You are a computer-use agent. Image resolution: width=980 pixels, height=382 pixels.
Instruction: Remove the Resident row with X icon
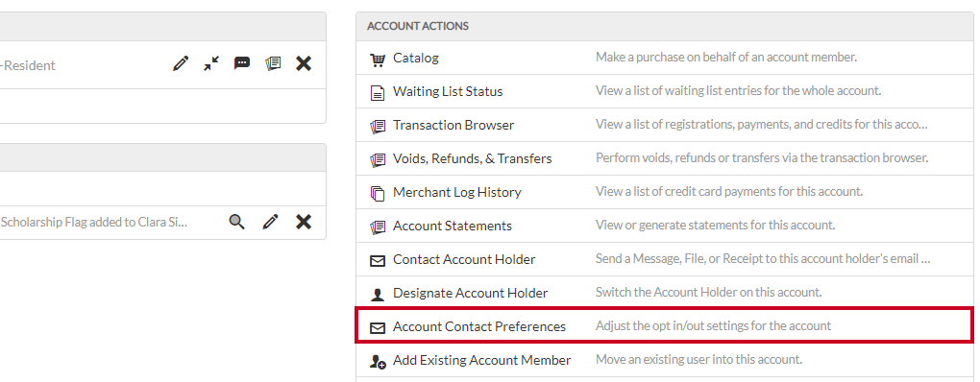click(304, 63)
